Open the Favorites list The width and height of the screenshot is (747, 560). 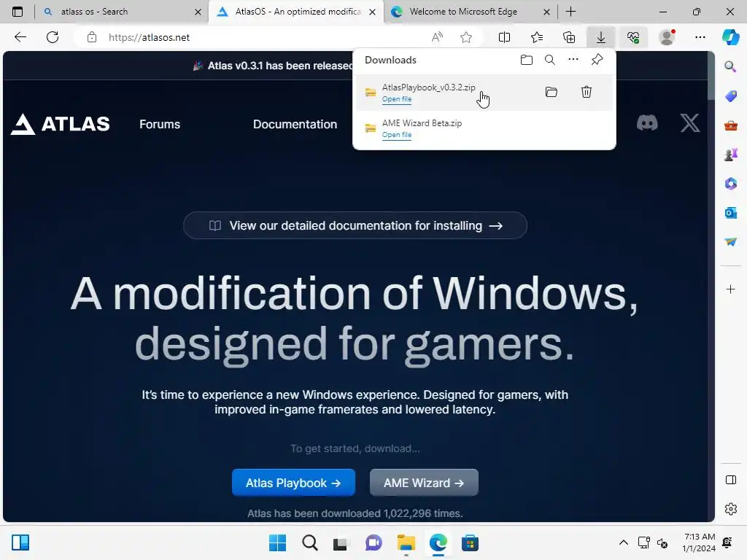[536, 37]
